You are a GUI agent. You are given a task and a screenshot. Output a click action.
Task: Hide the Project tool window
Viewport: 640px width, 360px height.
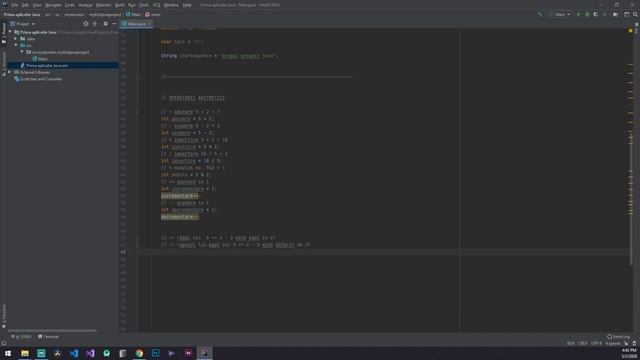click(114, 24)
